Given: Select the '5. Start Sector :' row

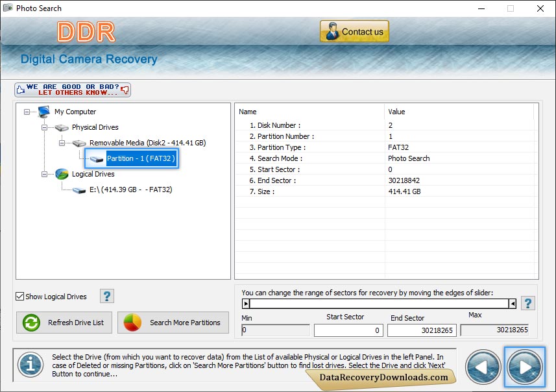Looking at the screenshot, I should coord(386,169).
